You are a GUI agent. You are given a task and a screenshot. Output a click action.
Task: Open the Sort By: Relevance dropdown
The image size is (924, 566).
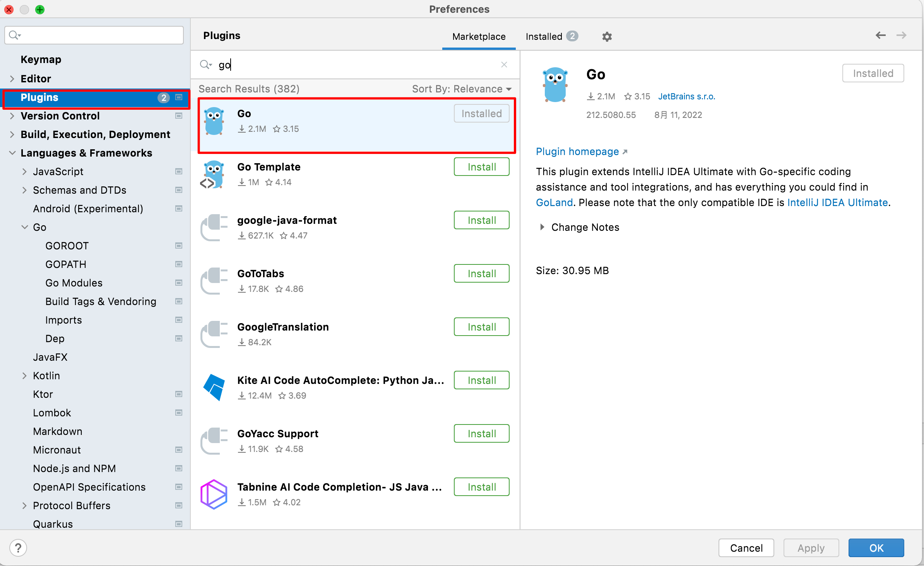click(462, 89)
